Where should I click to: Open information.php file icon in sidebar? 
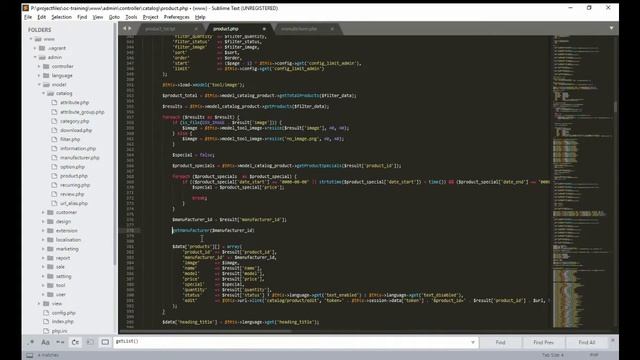(54, 149)
